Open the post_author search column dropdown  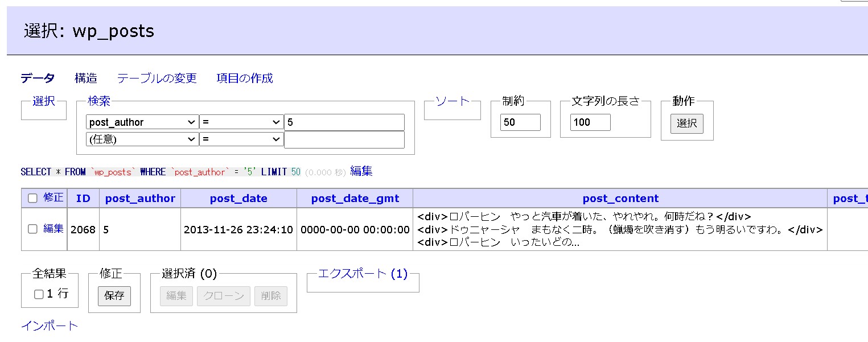click(x=141, y=122)
